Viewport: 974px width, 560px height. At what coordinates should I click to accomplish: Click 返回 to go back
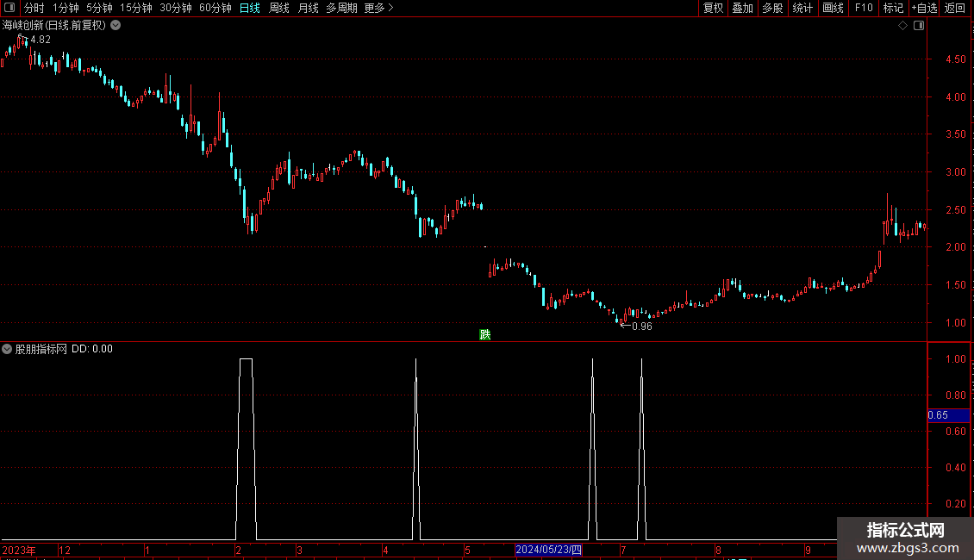955,8
